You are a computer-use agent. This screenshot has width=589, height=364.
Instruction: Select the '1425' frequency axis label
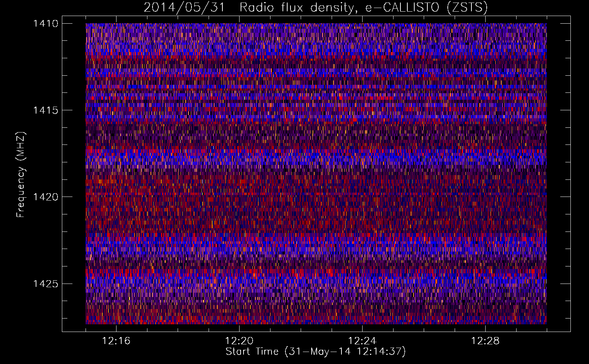(x=46, y=284)
